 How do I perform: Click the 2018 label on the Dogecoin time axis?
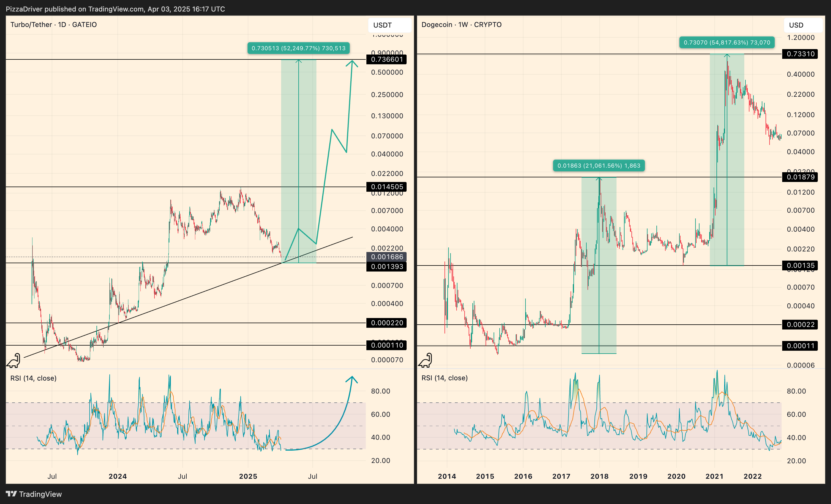599,476
